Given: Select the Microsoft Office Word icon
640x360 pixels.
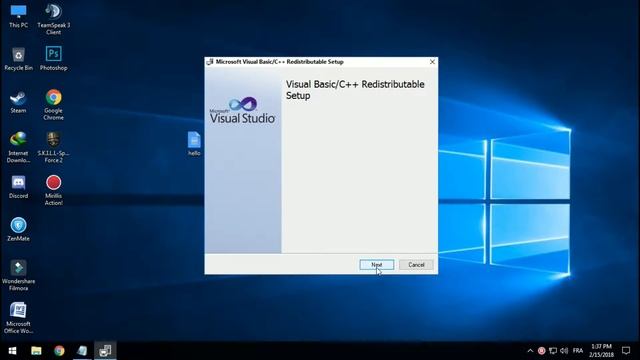Looking at the screenshot, I should pos(18,318).
